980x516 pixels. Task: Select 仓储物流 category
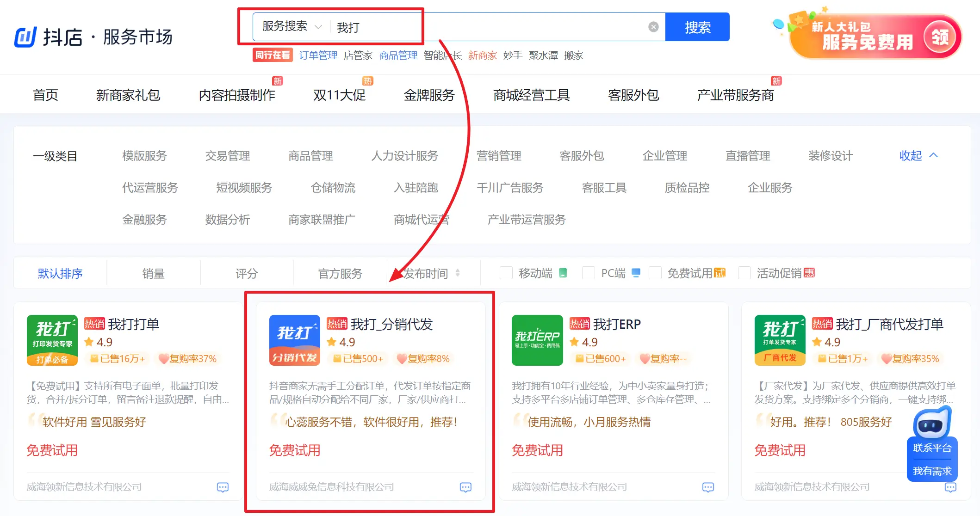pos(333,188)
